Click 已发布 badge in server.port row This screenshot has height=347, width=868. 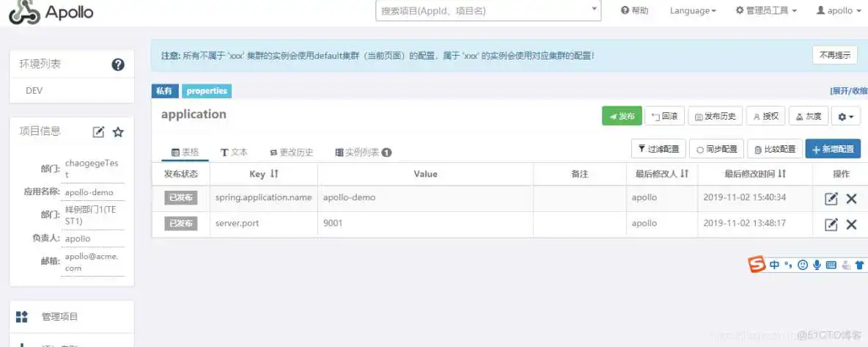[x=180, y=224]
